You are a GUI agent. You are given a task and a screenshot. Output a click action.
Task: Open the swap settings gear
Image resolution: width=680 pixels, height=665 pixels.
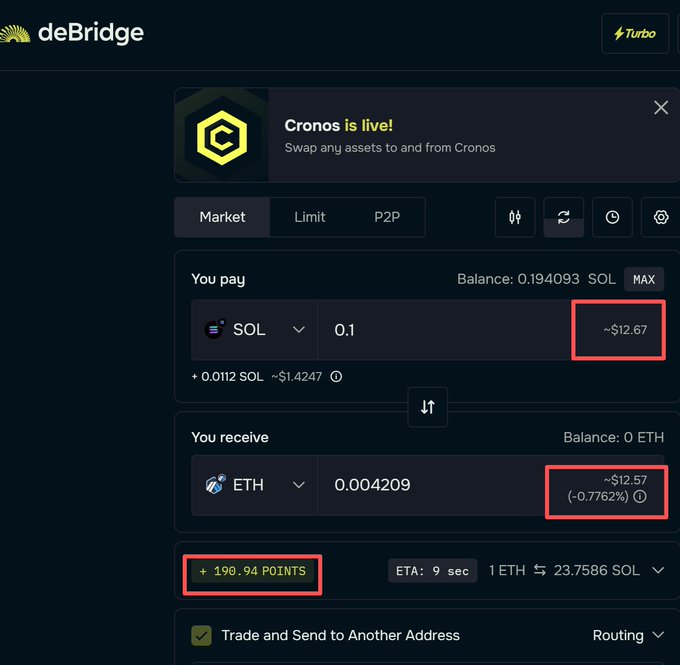coord(660,217)
